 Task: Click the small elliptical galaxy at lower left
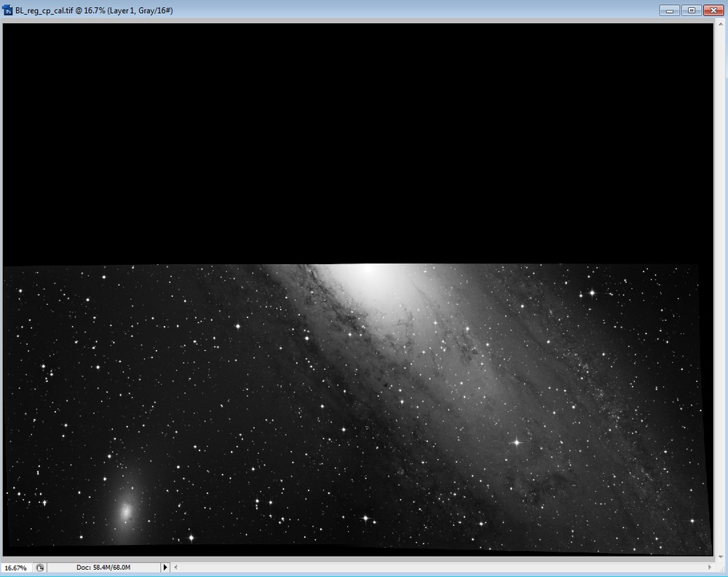pyautogui.click(x=125, y=512)
